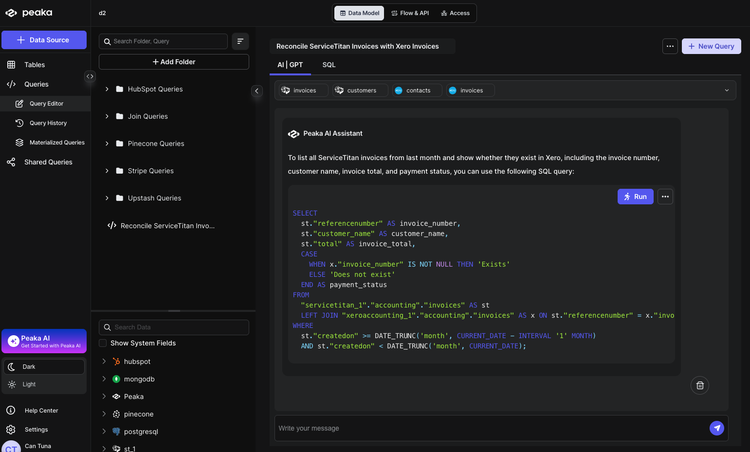Expand the selected tables chevron

(x=727, y=91)
